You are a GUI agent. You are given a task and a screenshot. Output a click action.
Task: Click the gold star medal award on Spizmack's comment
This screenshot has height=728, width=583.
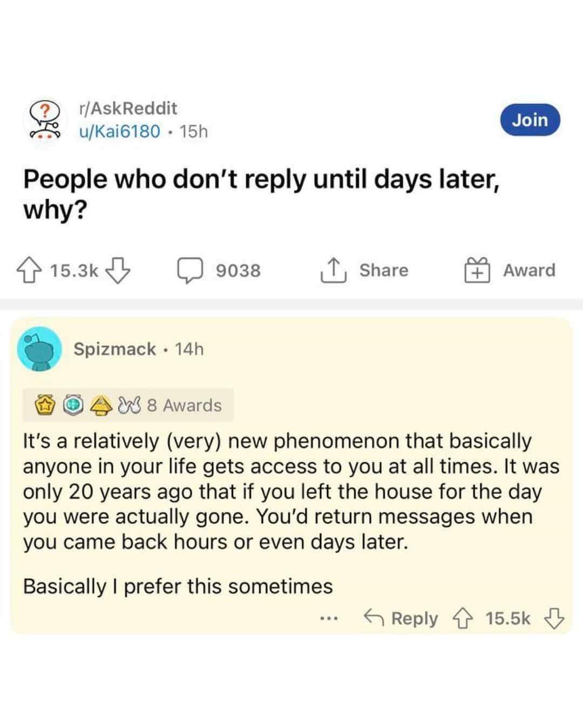[45, 406]
